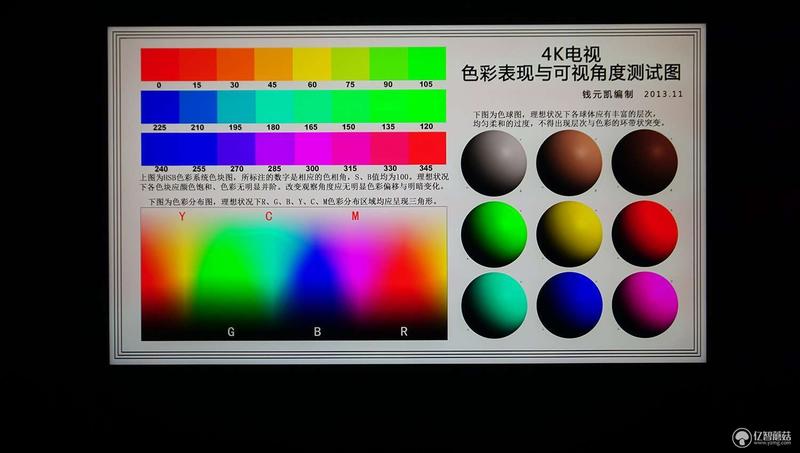Click the white R label in distribution chart

coord(404,332)
